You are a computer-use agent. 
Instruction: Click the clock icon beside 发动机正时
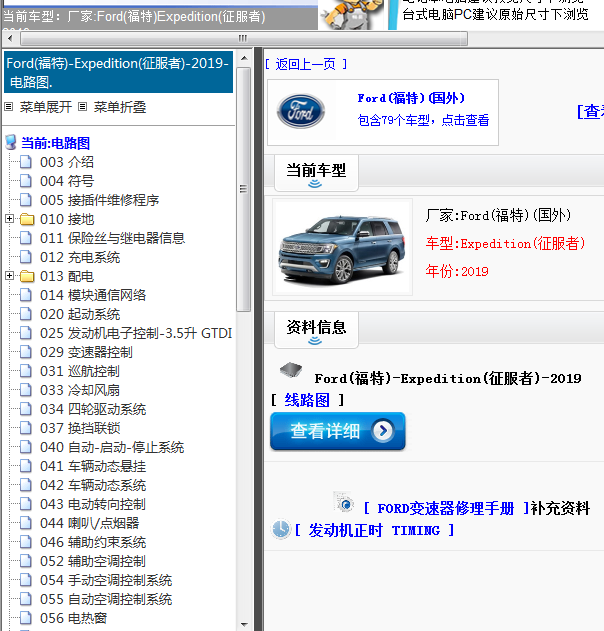[x=280, y=529]
